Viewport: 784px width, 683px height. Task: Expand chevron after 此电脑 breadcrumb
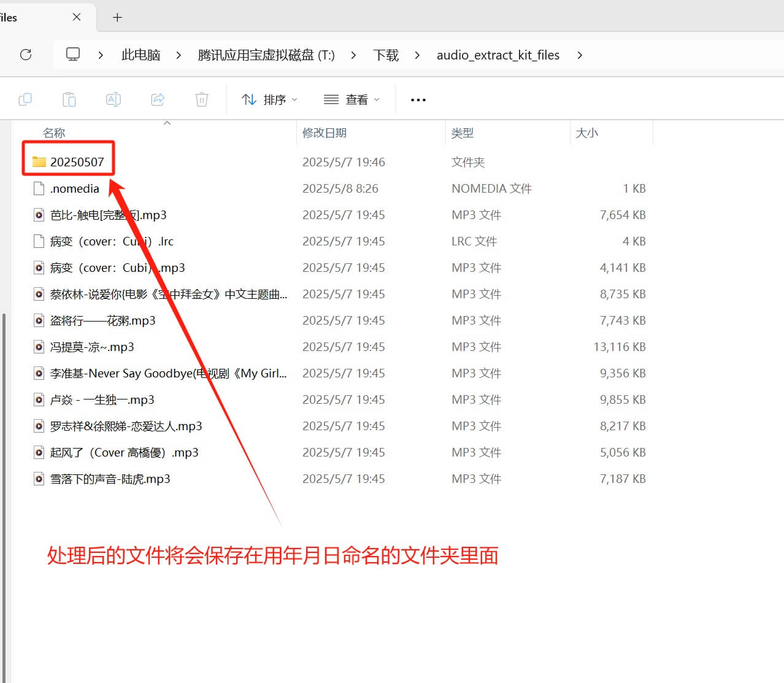click(x=179, y=55)
